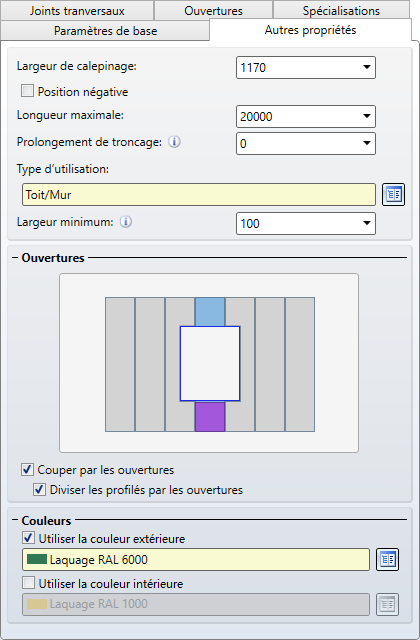Disable Utiliser la couleur extérieure checkbox

28,538
